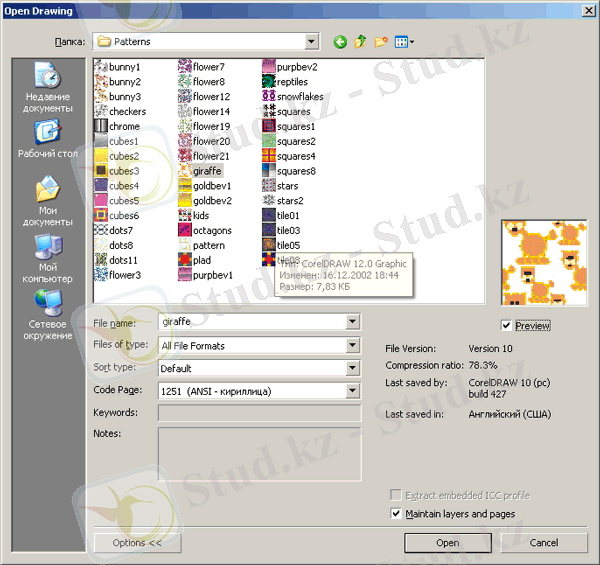Viewport: 600px width, 565px height.
Task: Select the squares2 file name
Action: [296, 141]
